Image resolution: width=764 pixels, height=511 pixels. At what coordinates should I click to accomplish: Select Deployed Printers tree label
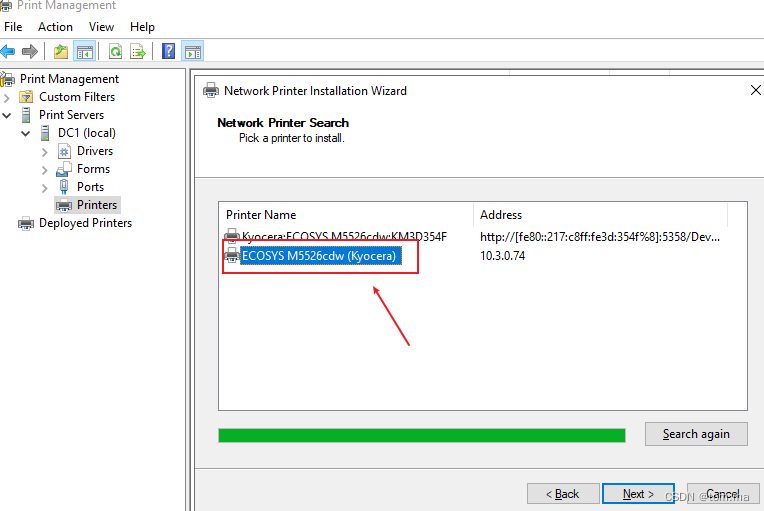[85, 223]
